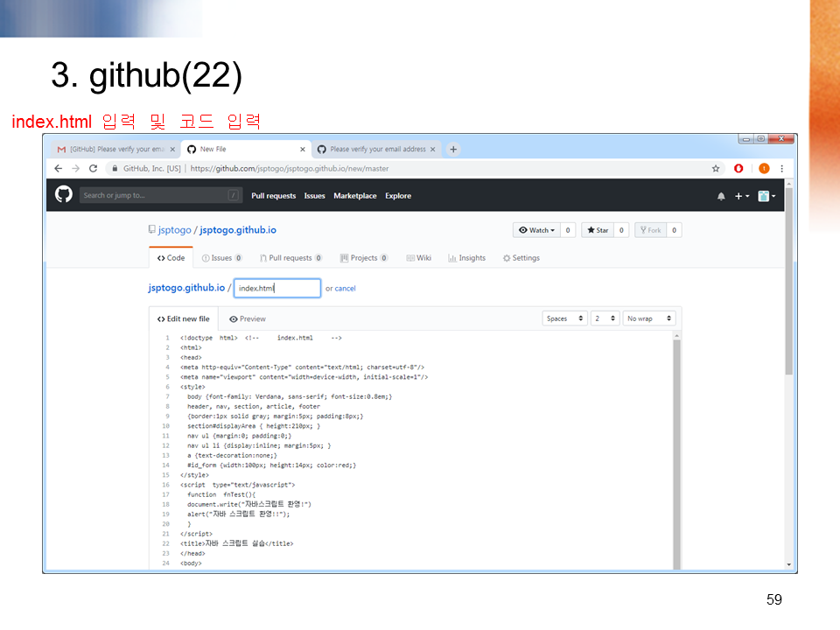Screen dimensions: 840x630
Task: Click the GitHub octocat logo
Action: pos(63,194)
